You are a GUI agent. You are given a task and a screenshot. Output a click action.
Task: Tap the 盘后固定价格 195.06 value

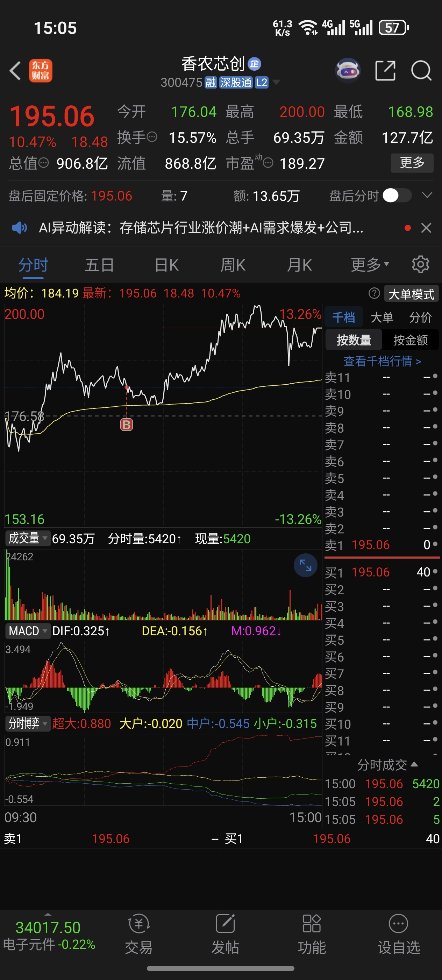click(x=111, y=196)
